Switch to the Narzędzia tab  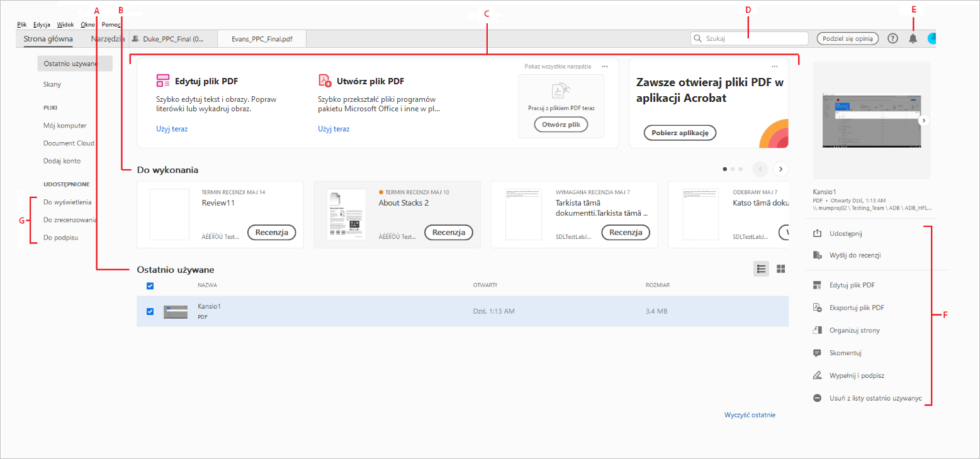(x=108, y=39)
